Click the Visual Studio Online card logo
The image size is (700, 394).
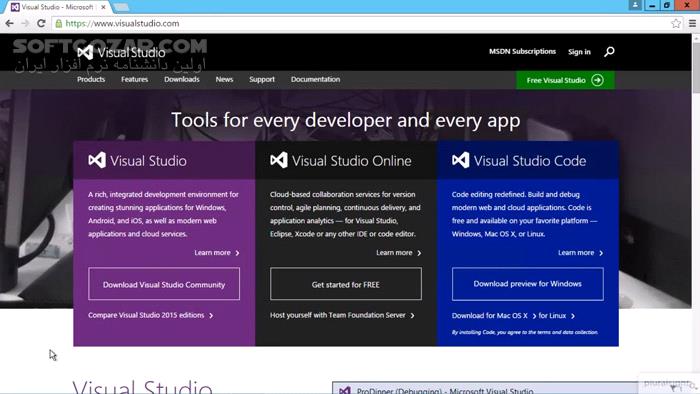coord(279,160)
